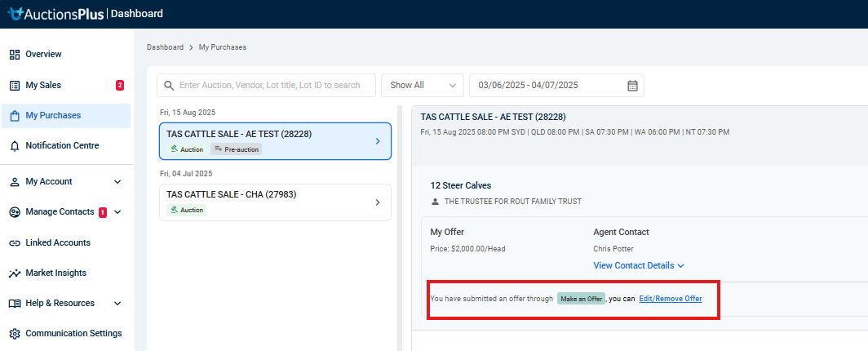Click the Dashboard breadcrumb link
This screenshot has height=351, width=868.
pos(165,47)
